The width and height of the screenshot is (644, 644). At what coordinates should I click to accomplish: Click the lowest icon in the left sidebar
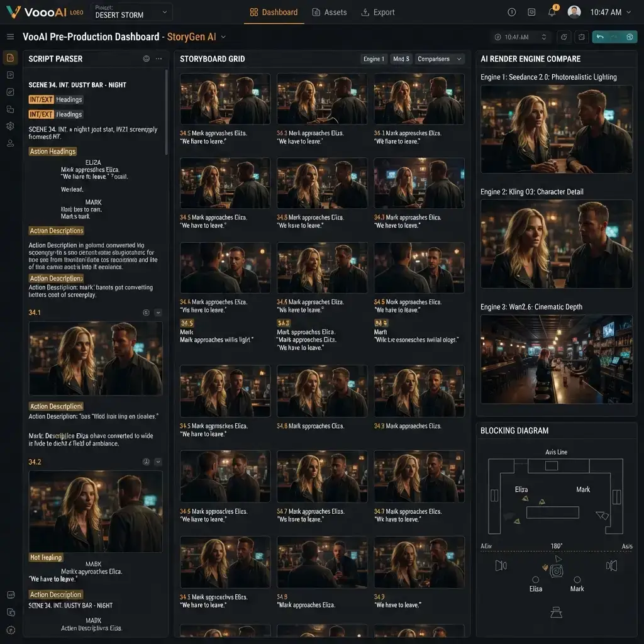pyautogui.click(x=11, y=630)
